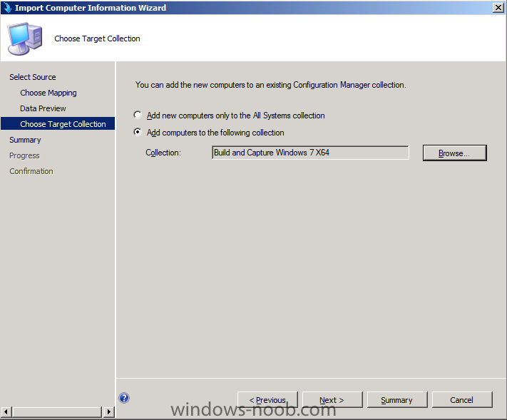Screen dimensions: 507x420
Task: Click the sidebar horizontal scrollbar track
Action: click(58, 411)
